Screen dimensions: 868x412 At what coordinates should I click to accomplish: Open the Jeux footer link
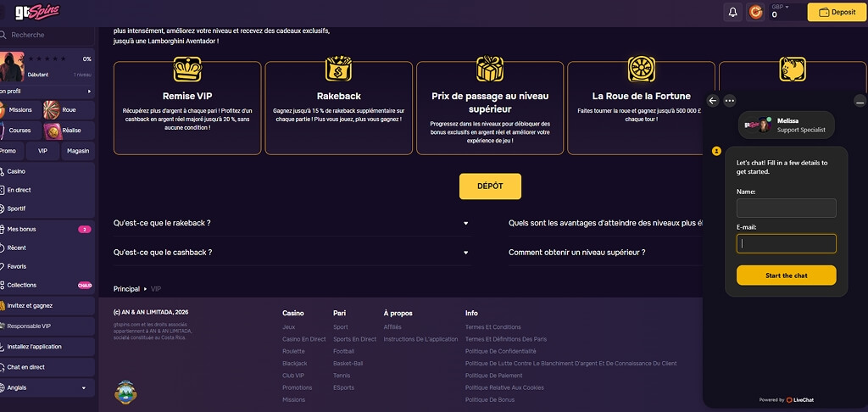click(288, 327)
